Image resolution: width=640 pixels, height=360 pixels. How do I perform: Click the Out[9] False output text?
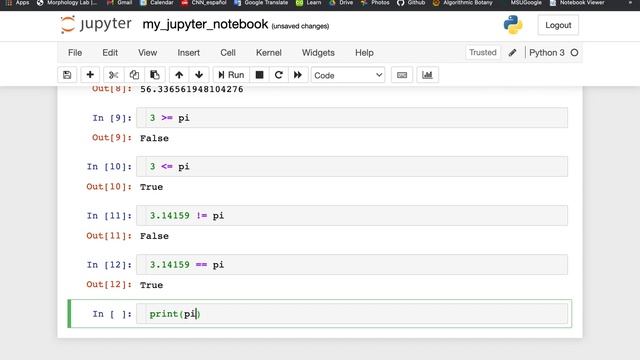point(154,138)
